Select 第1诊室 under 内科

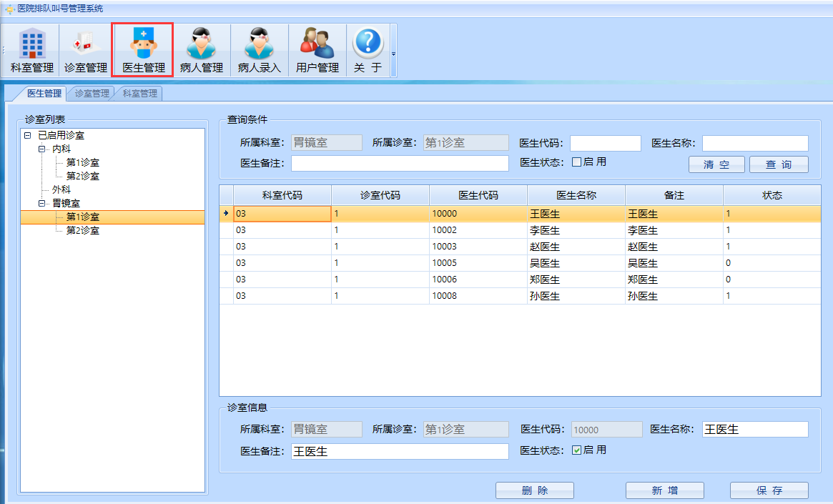[x=83, y=162]
